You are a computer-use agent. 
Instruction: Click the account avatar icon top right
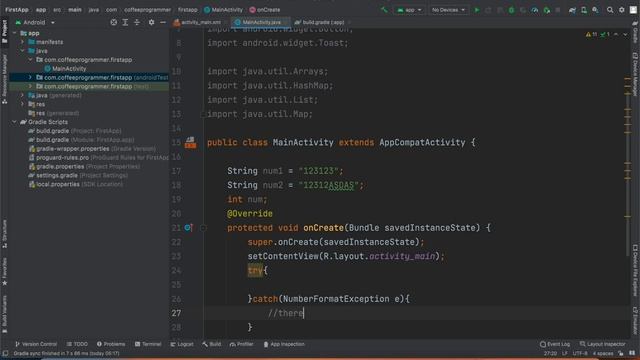coord(633,10)
